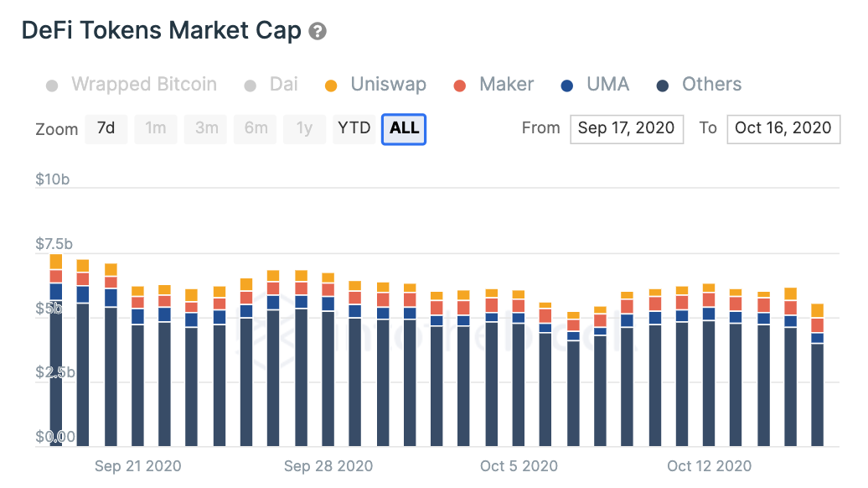Click the grey Wrapped Bitcoin legend dot

(x=50, y=84)
